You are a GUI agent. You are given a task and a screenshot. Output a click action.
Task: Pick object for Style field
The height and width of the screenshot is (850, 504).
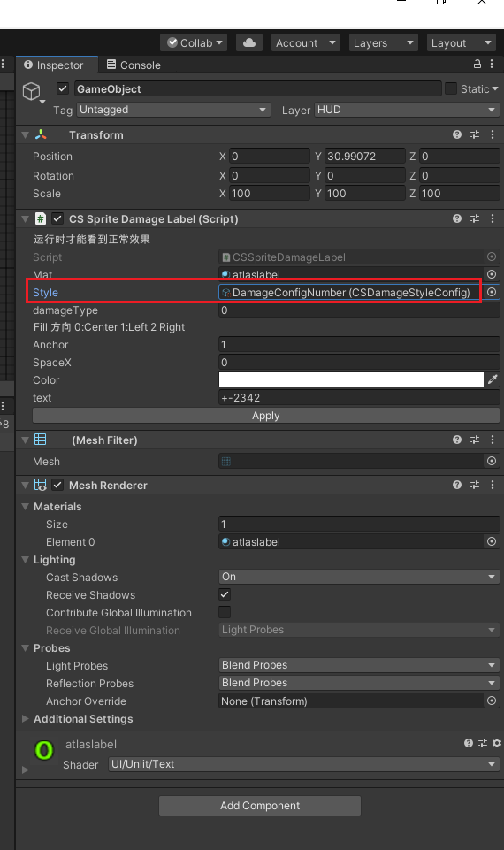[492, 292]
